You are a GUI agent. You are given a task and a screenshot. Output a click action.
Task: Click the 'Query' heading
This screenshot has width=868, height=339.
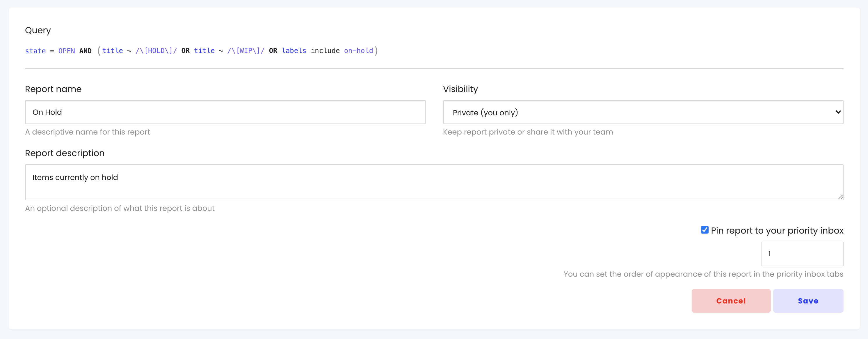pyautogui.click(x=38, y=30)
